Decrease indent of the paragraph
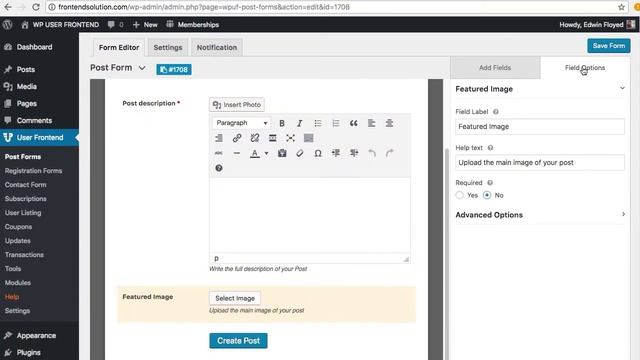 click(x=336, y=153)
